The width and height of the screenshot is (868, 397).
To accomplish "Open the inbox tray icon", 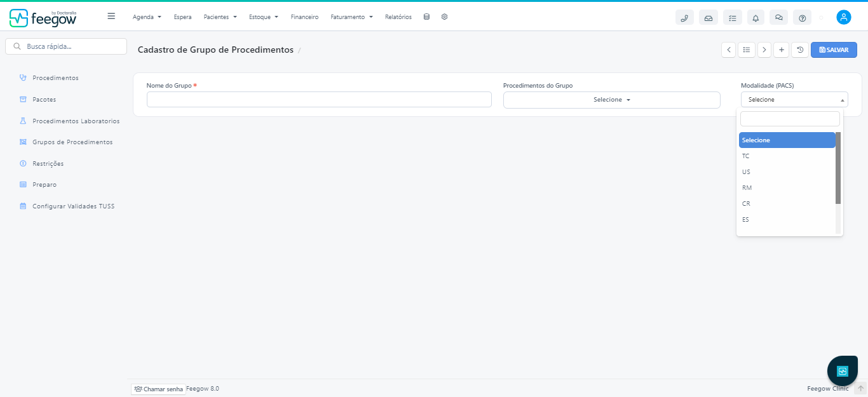I will 709,18.
